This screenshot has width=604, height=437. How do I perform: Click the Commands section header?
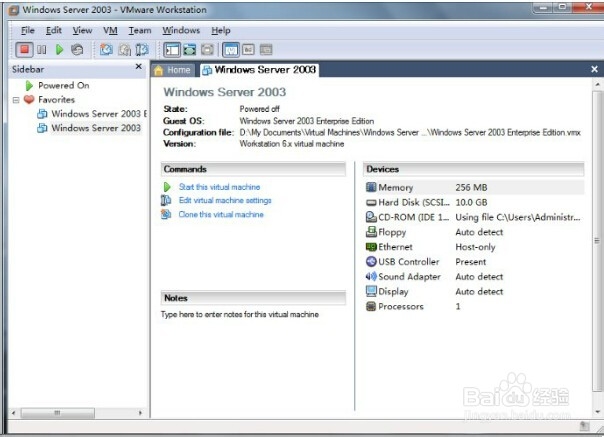click(253, 169)
